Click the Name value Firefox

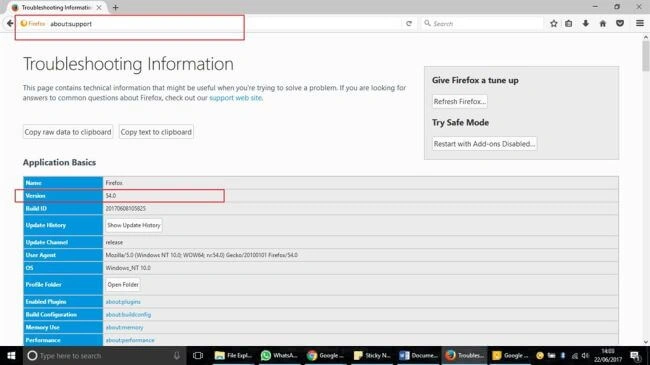114,182
